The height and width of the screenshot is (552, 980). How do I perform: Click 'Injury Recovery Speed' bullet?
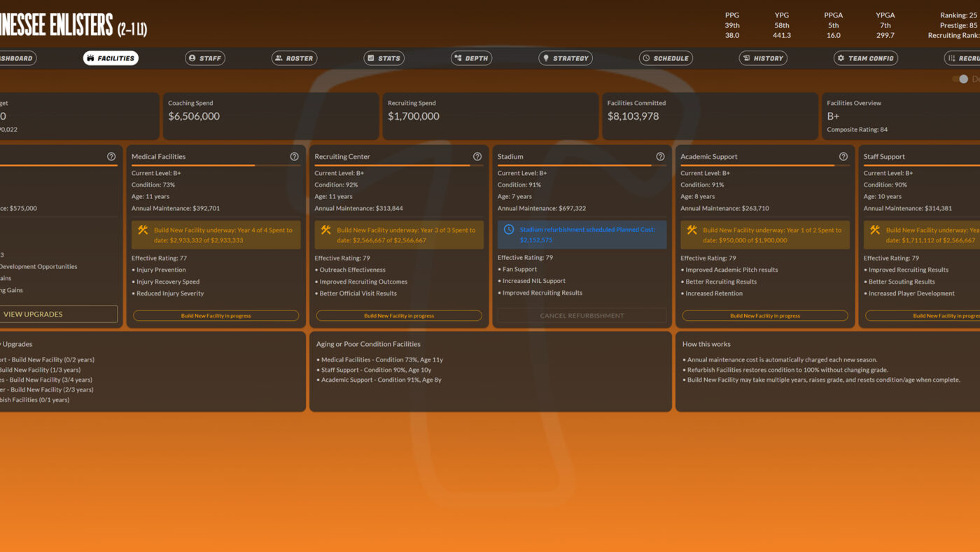coord(168,282)
